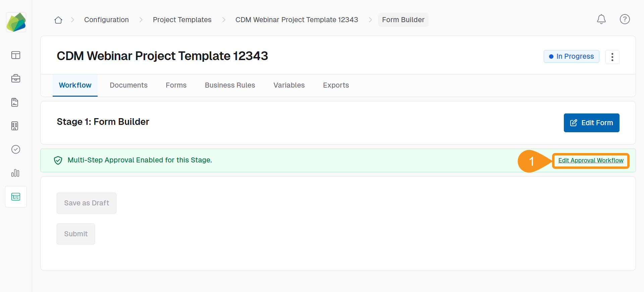Screen dimensions: 644x292
Task: Open the help question mark icon
Action: (x=625, y=19)
